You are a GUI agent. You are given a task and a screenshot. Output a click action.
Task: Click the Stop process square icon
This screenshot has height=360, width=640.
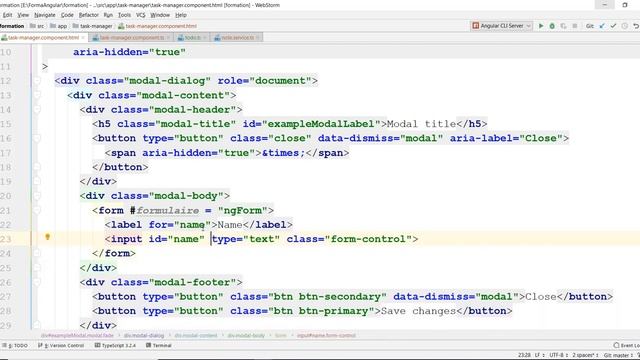[x=575, y=26]
